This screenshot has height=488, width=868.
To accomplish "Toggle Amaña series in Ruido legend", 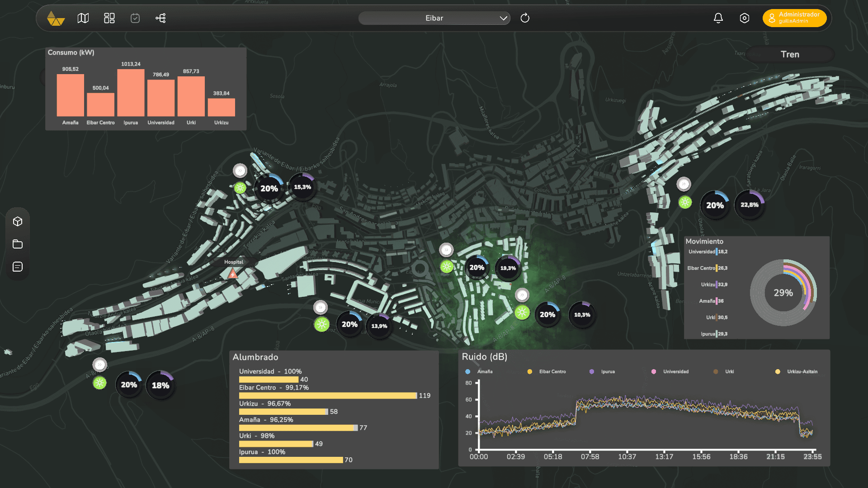I will pyautogui.click(x=479, y=371).
